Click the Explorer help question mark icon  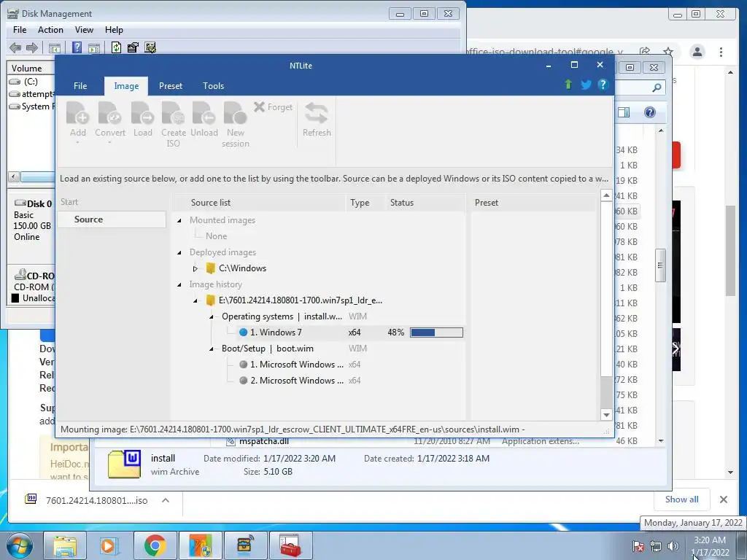point(650,112)
